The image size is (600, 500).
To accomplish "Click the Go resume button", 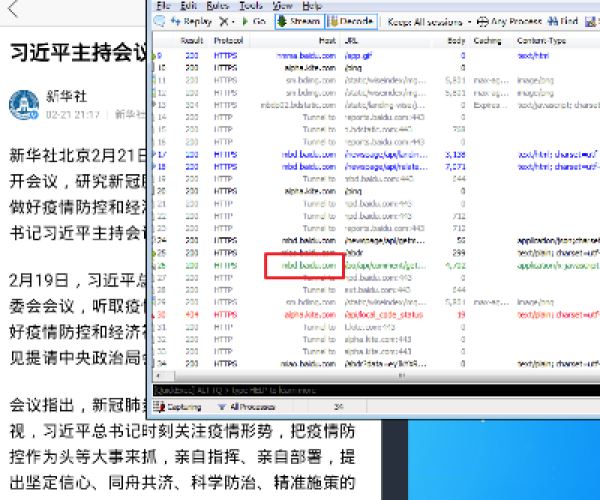I will (254, 21).
